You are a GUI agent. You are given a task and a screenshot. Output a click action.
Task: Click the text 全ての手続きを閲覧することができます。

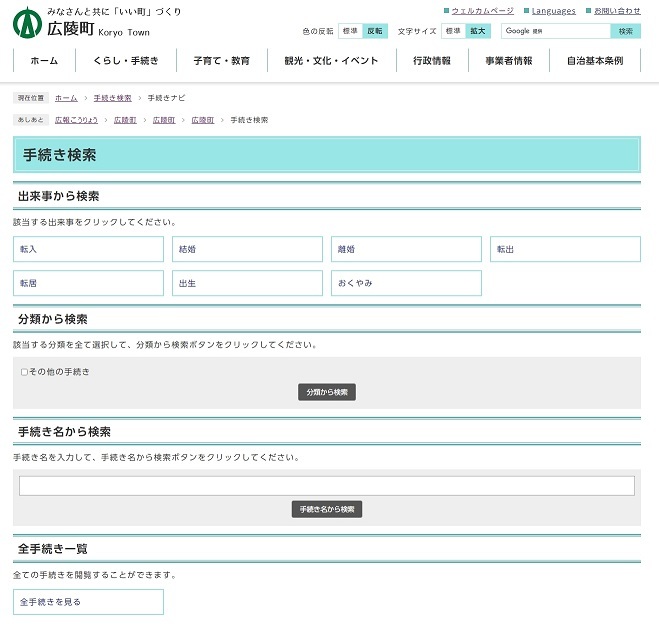point(95,575)
